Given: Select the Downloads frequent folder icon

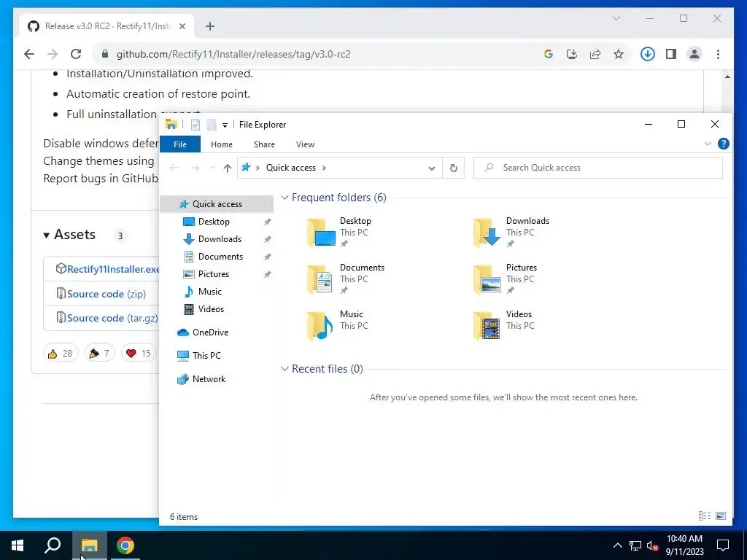Looking at the screenshot, I should coord(487,233).
